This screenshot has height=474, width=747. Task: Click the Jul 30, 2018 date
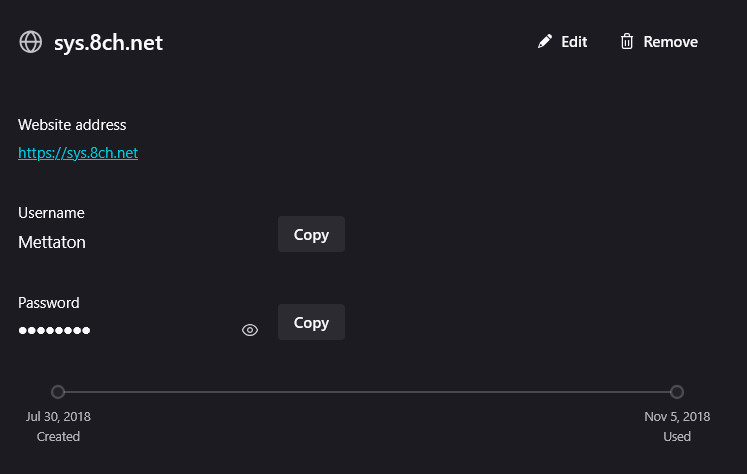click(x=58, y=416)
